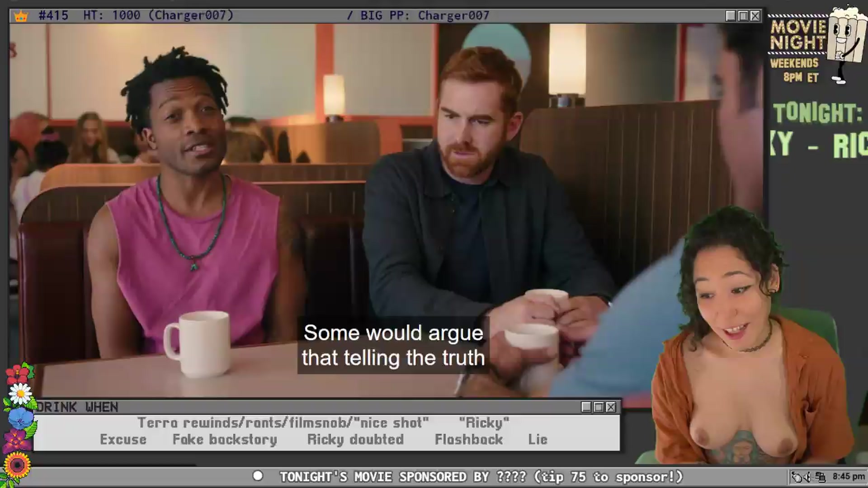Open the network computers tray icon
This screenshot has width=868, height=488.
click(x=821, y=477)
